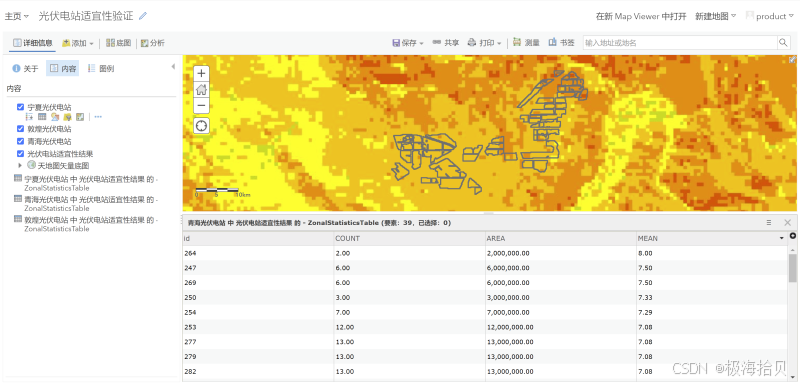Toggle 光伏电站适宜性结果 layer visibility

(x=20, y=153)
